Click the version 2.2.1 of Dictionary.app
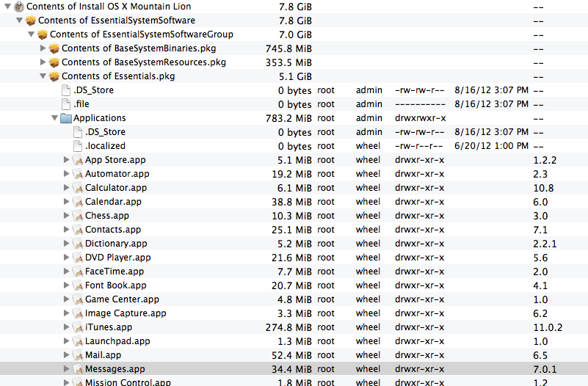 coord(545,244)
